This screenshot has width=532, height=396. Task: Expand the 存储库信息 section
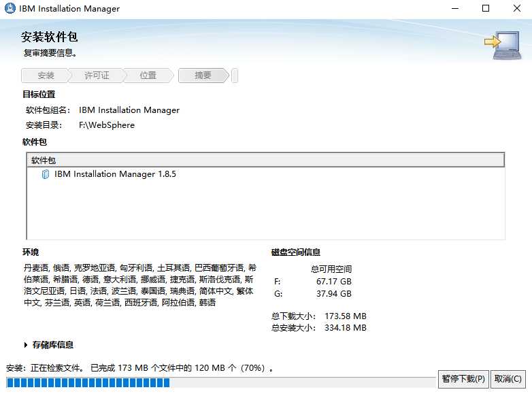[x=26, y=345]
